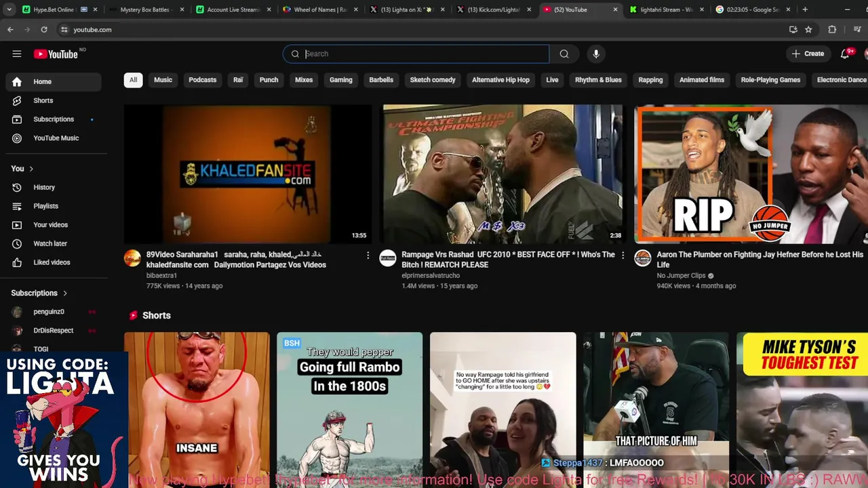Open THAT PICTURE OF HIM short
Image resolution: width=868 pixels, height=488 pixels.
tap(656, 410)
